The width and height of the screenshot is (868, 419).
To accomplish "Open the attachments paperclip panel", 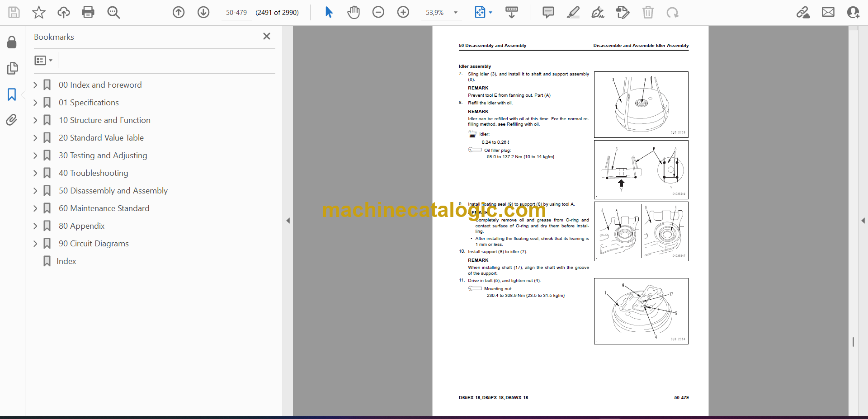I will coord(12,120).
